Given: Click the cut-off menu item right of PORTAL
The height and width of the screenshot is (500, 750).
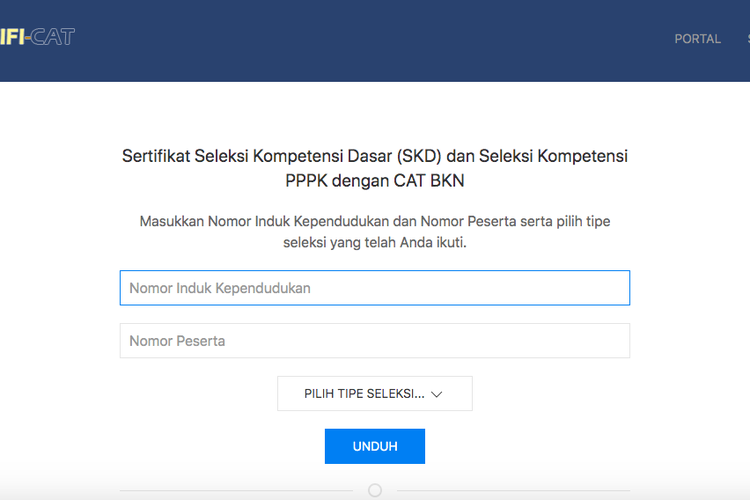Looking at the screenshot, I should coord(746,39).
